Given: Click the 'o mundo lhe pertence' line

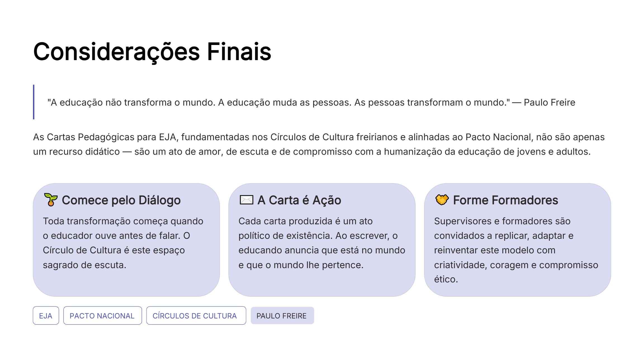Looking at the screenshot, I should (301, 265).
